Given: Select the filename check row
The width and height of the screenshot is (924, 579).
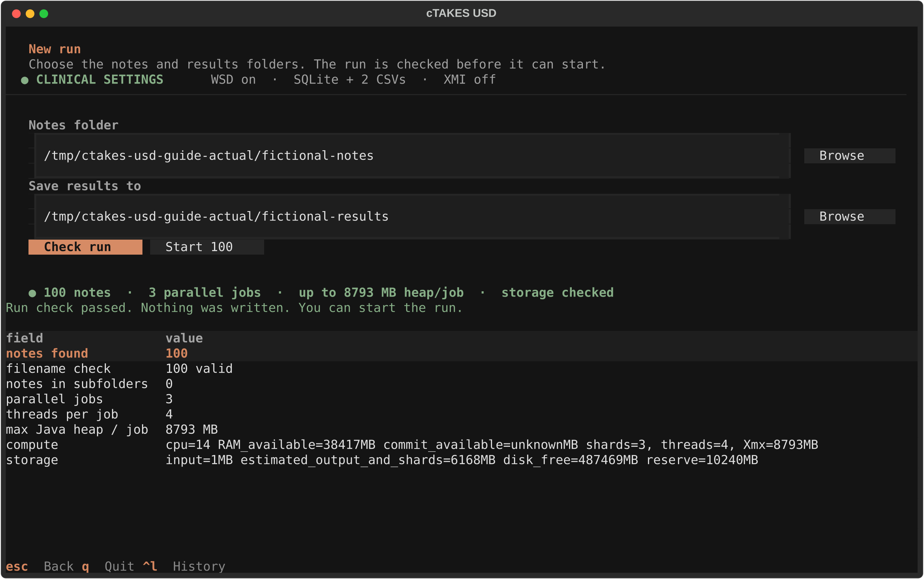Looking at the screenshot, I should point(462,369).
